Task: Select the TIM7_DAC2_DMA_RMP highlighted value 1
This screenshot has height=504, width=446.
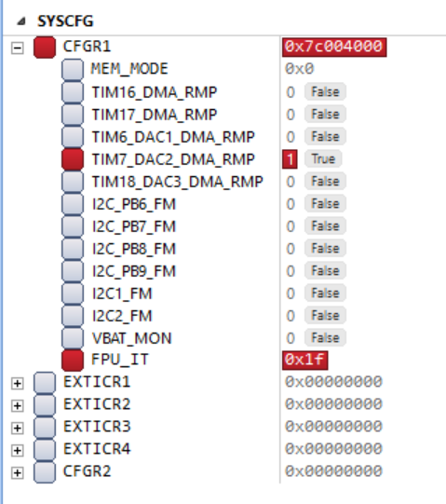Action: (290, 159)
